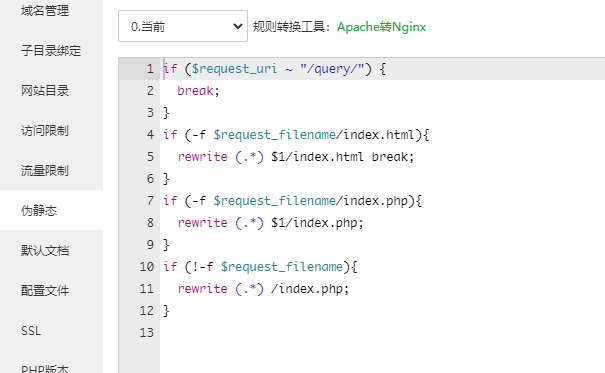The height and width of the screenshot is (373, 605).
Task: Open the SSL sidebar tab
Action: pyautogui.click(x=31, y=331)
